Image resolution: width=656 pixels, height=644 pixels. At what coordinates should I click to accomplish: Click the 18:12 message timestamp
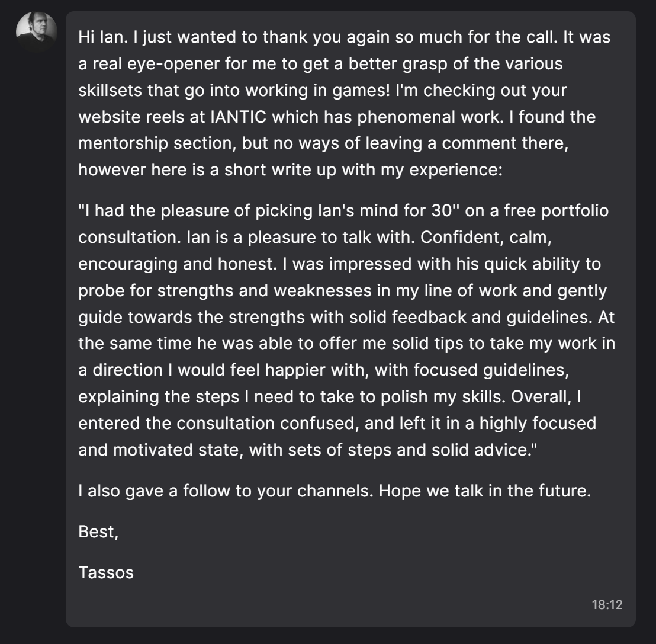tap(606, 605)
